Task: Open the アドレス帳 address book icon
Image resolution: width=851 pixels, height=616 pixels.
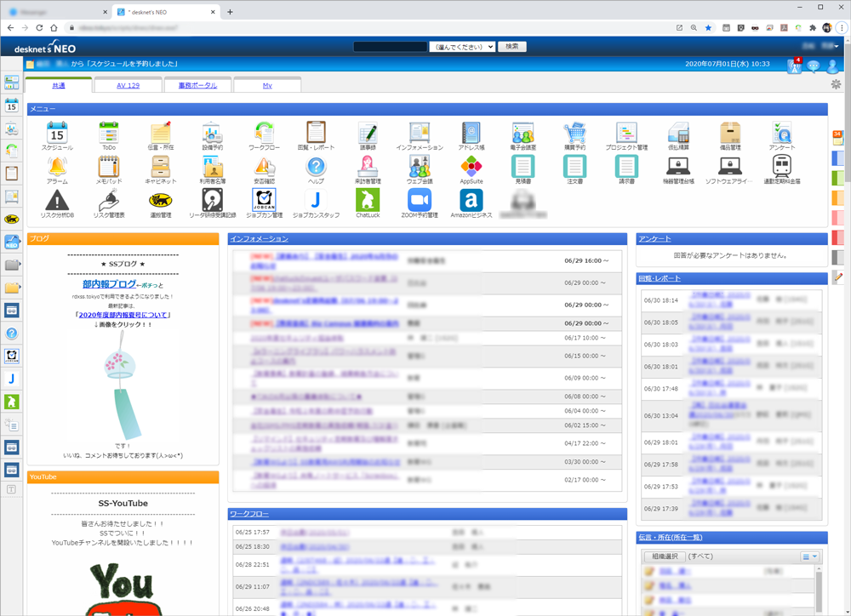Action: pos(471,133)
